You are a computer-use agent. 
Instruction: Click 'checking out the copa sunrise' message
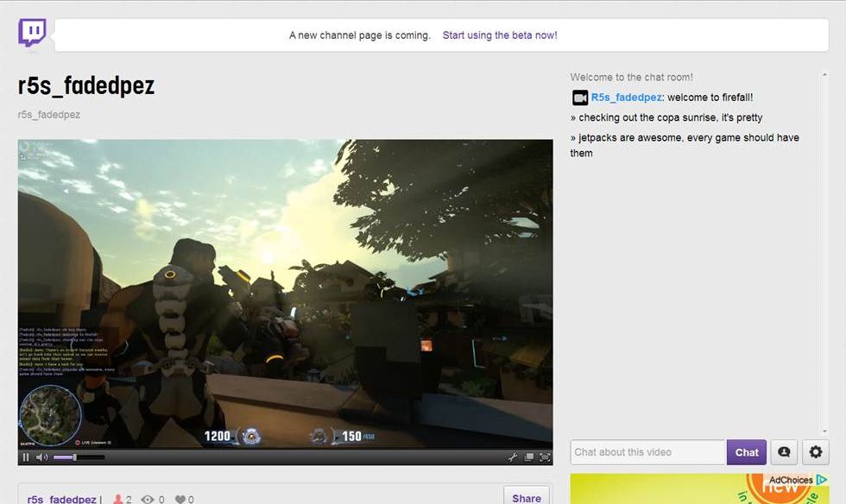pos(666,117)
